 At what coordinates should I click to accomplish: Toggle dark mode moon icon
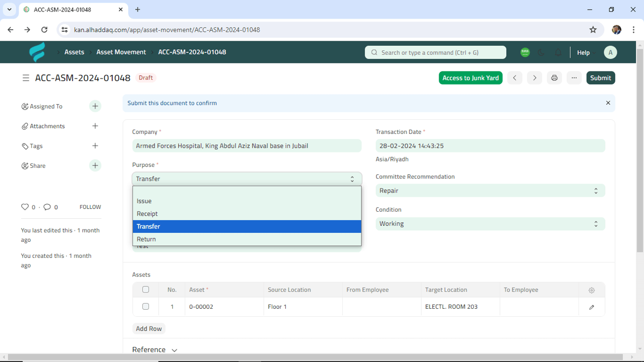tap(541, 52)
